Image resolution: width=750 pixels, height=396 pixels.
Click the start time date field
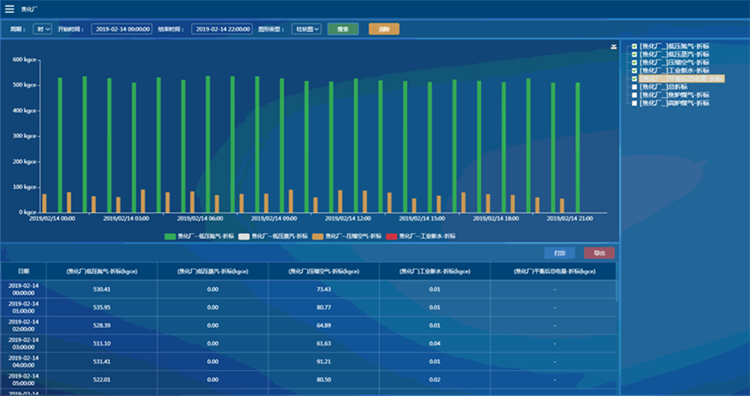(x=122, y=29)
